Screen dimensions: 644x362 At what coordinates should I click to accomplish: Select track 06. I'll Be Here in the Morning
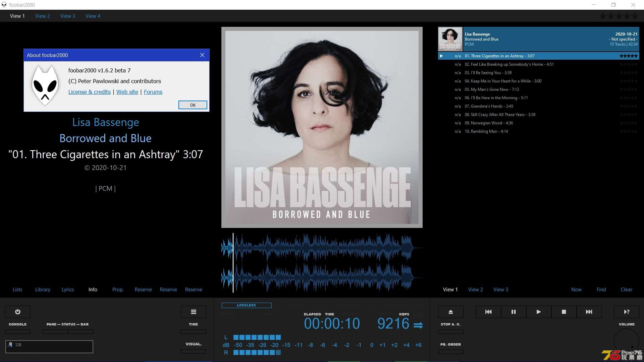539,98
